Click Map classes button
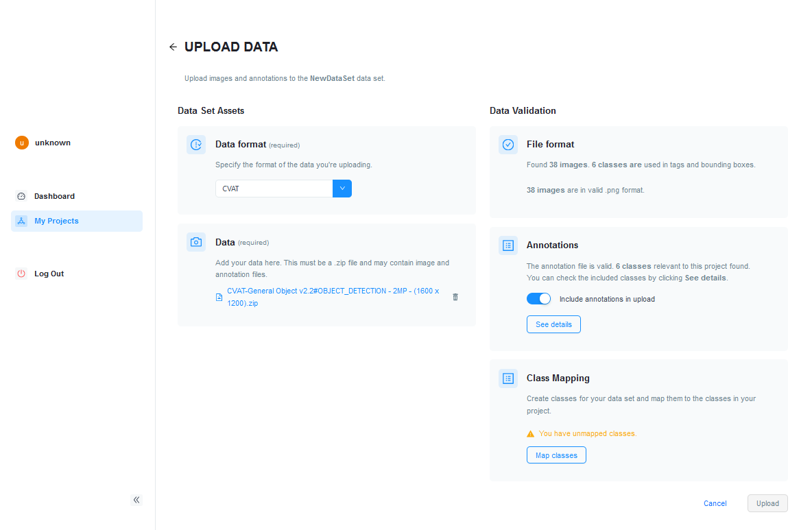Viewport: 812px width, 530px height. [556, 455]
